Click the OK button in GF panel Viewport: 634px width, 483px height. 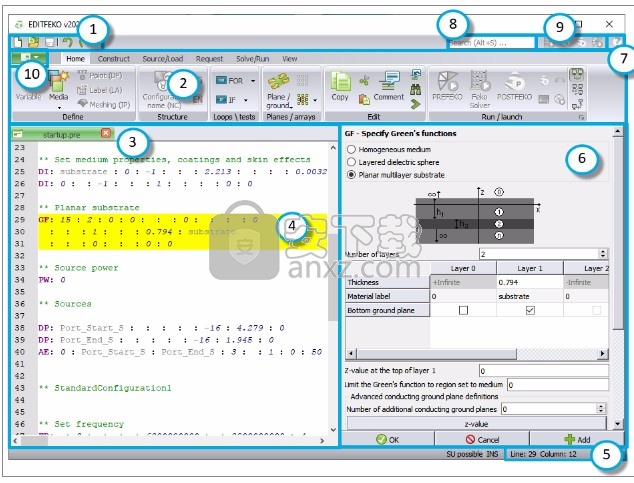click(388, 439)
